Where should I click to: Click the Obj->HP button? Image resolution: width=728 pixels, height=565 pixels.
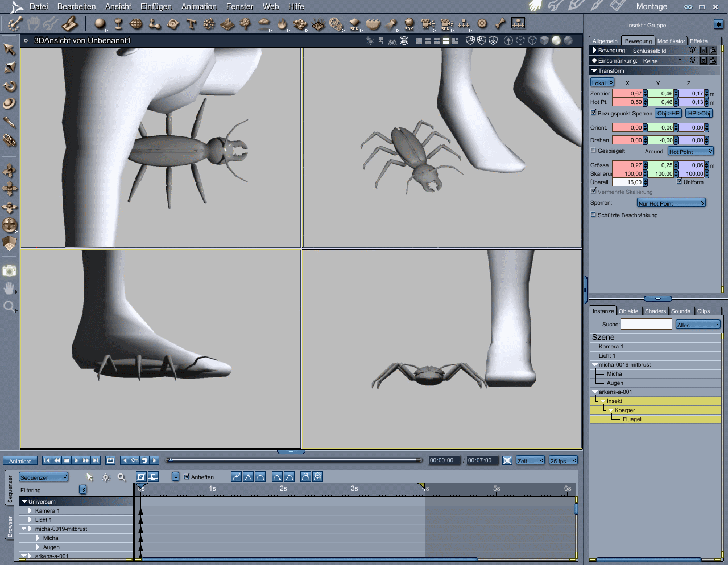pos(668,113)
